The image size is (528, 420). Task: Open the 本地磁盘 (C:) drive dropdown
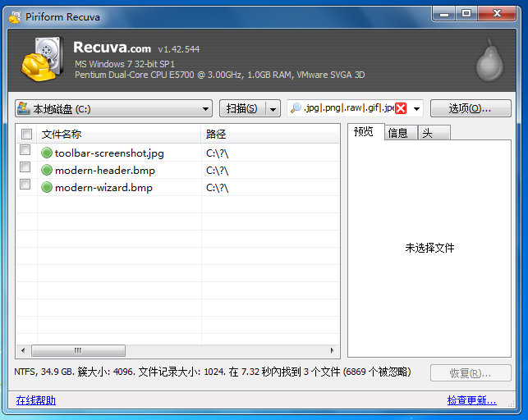pos(206,108)
